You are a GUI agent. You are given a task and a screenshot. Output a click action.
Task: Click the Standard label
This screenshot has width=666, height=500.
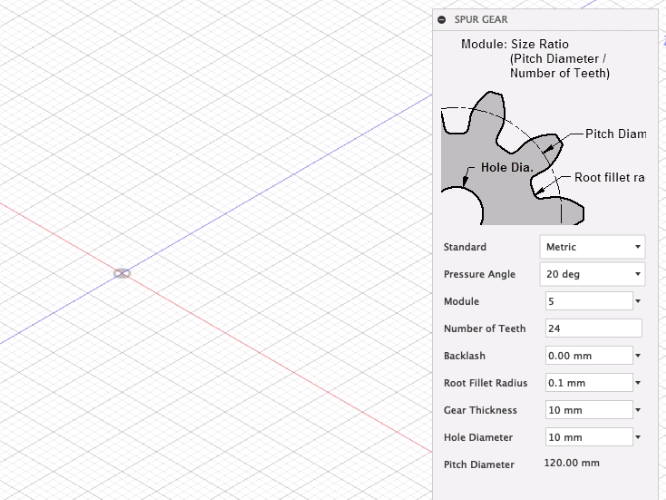(465, 247)
